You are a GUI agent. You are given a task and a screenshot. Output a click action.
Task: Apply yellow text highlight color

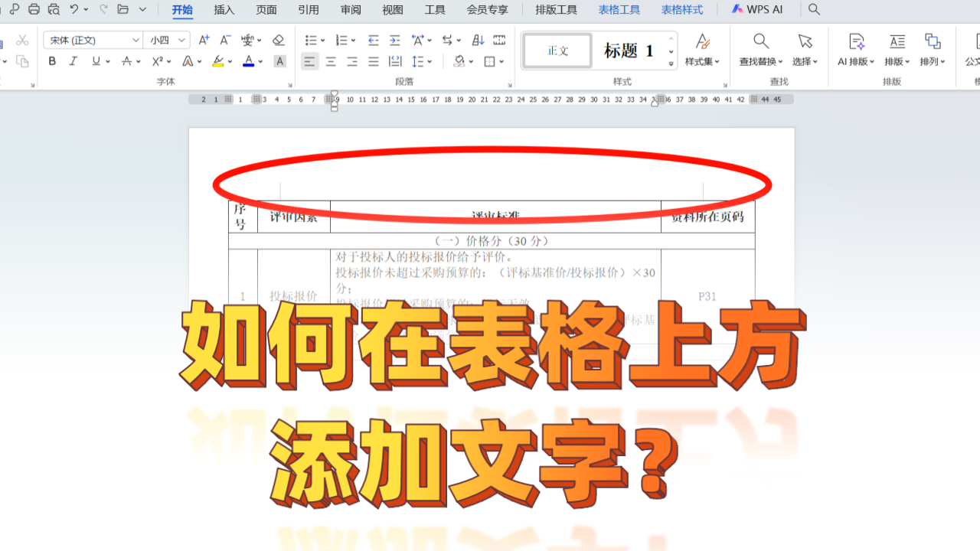pyautogui.click(x=218, y=61)
